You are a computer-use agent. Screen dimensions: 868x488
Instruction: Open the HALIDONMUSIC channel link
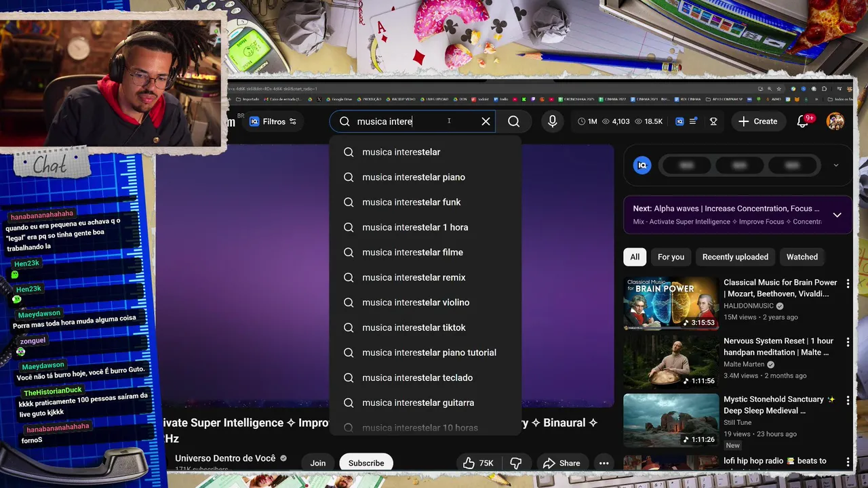pos(749,306)
